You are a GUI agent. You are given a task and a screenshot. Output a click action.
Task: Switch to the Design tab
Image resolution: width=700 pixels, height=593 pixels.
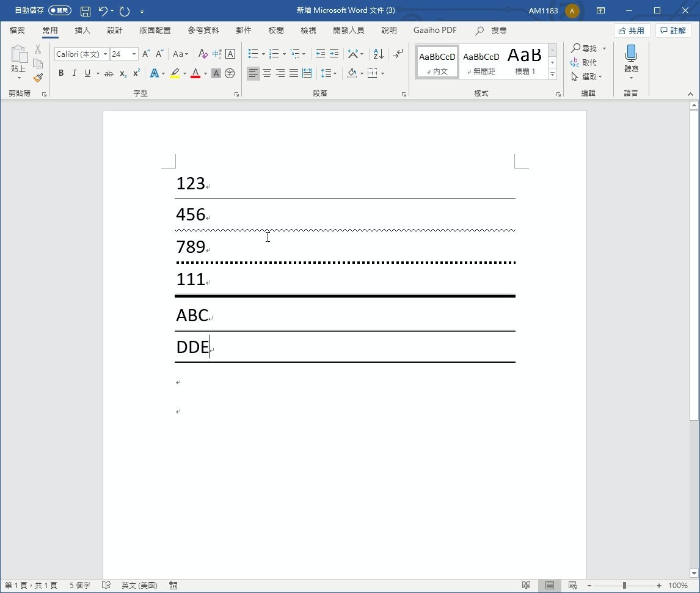click(x=115, y=31)
